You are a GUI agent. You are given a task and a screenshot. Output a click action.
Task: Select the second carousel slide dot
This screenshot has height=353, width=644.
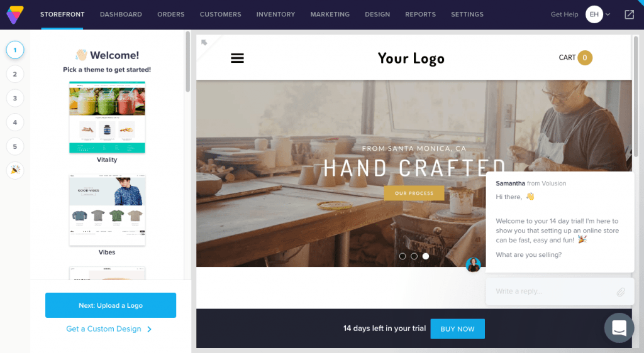(x=414, y=256)
